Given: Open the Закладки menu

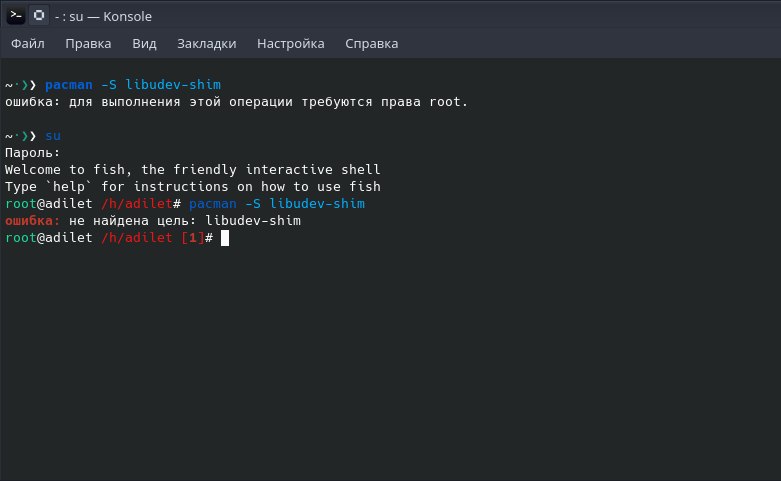Looking at the screenshot, I should (x=207, y=44).
